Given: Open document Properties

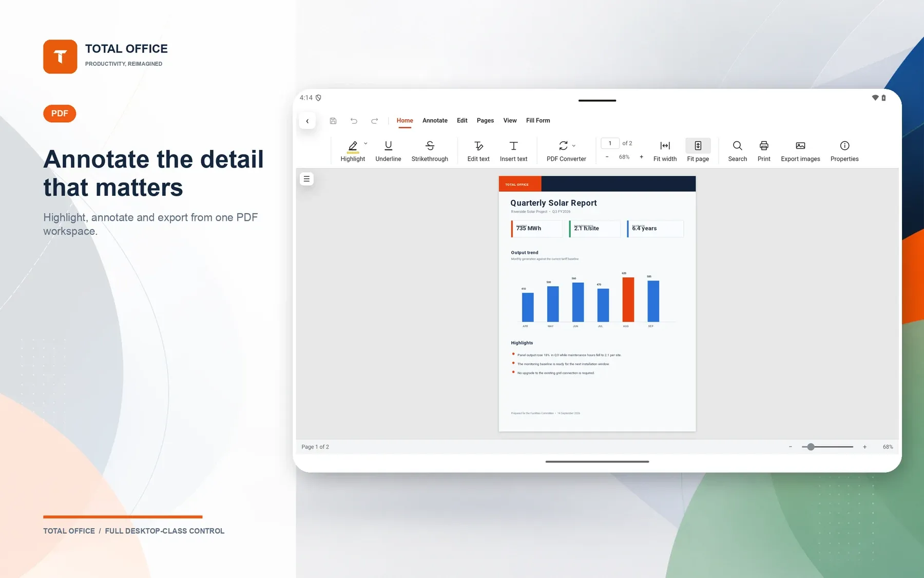Looking at the screenshot, I should (844, 151).
